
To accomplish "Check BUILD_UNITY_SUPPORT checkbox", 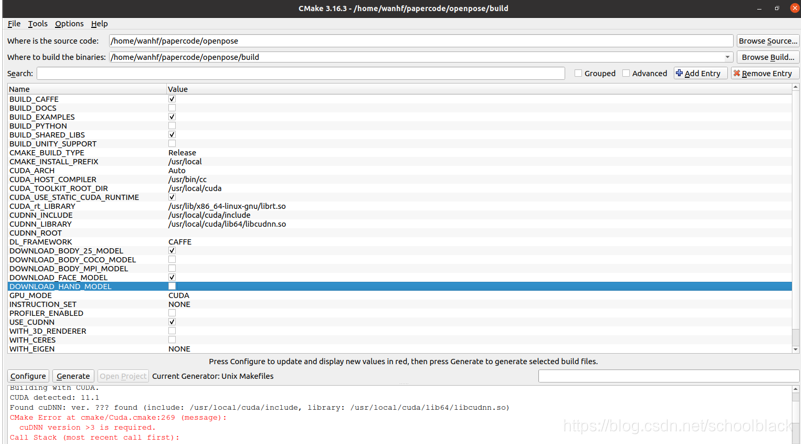I will pyautogui.click(x=172, y=144).
